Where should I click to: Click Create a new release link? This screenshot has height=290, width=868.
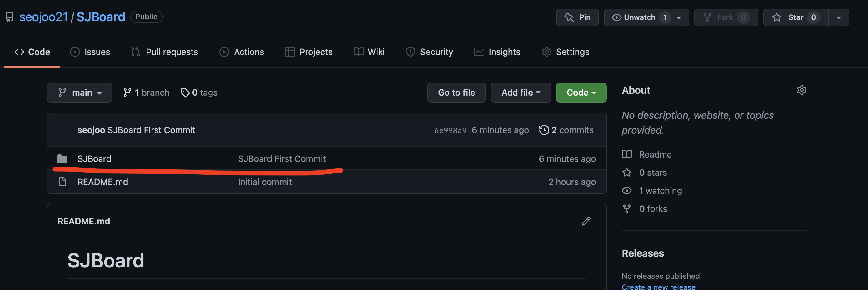coord(658,287)
